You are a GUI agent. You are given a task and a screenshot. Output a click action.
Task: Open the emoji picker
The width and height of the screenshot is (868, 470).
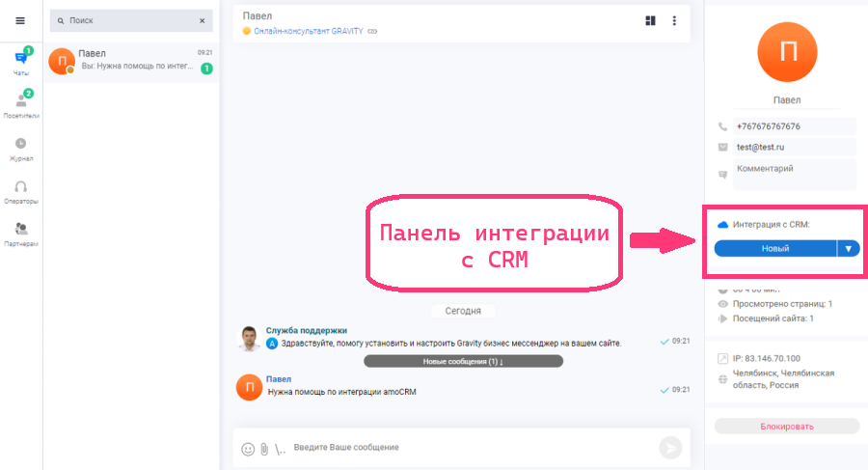pos(248,448)
